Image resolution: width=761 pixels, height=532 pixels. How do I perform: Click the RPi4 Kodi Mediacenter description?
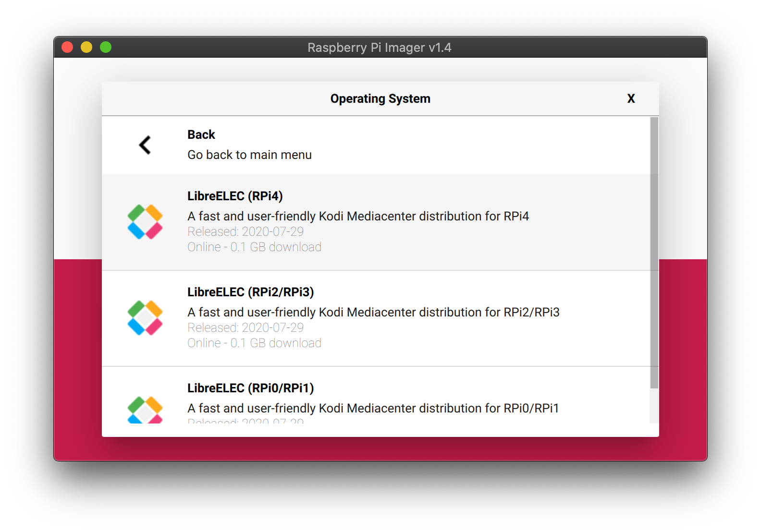358,216
